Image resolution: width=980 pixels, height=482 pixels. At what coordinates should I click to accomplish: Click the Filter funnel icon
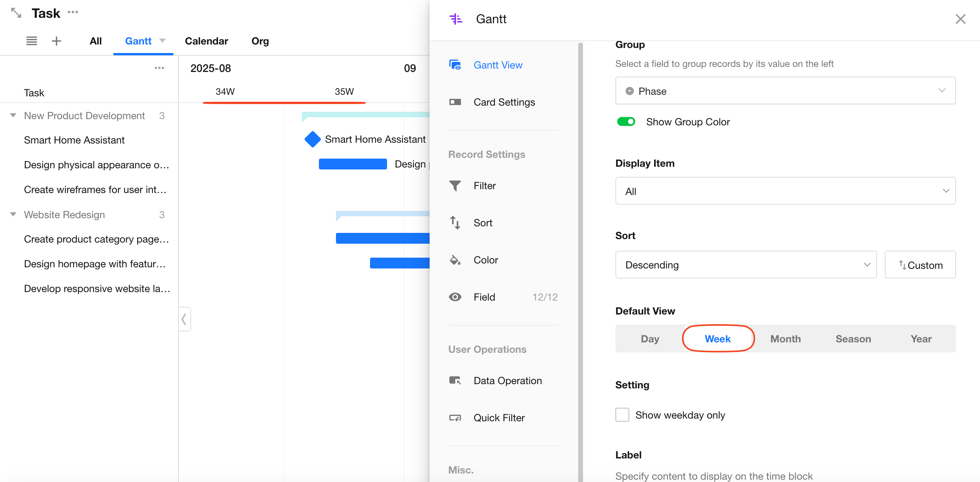click(455, 186)
